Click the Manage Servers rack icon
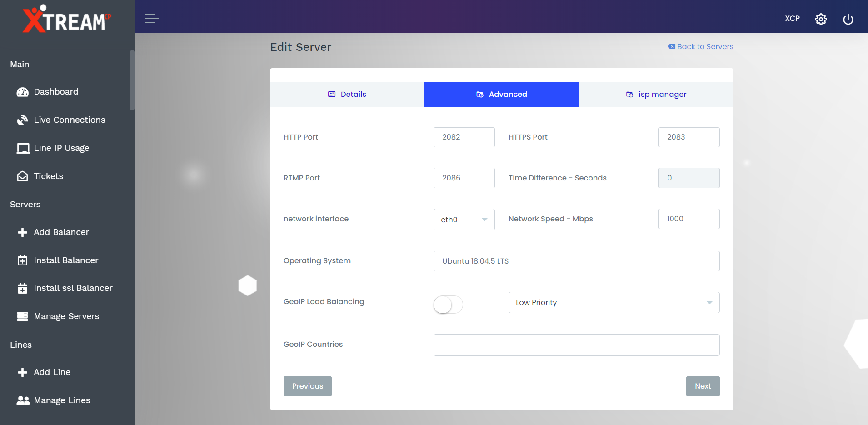Screen dimensions: 868x425 (x=22, y=316)
